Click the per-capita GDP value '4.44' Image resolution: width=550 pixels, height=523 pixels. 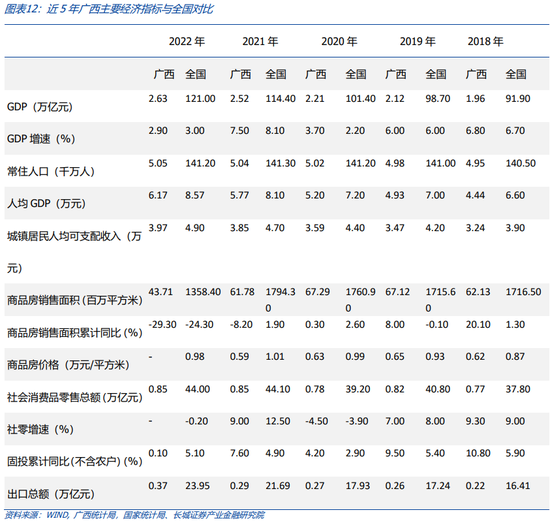[475, 195]
